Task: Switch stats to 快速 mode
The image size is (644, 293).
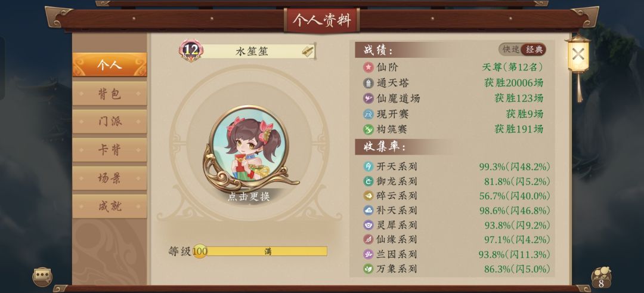Action: [511, 50]
